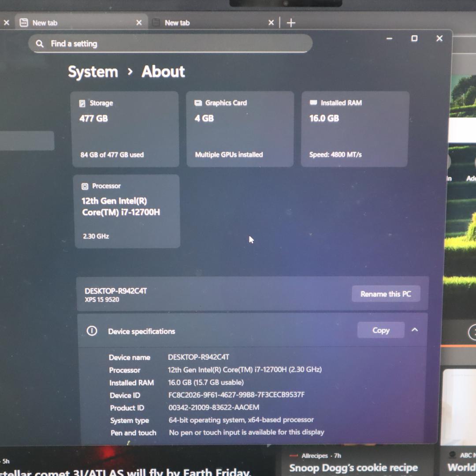
Task: Click the magnifier icon in Find a setting
Action: [x=40, y=44]
